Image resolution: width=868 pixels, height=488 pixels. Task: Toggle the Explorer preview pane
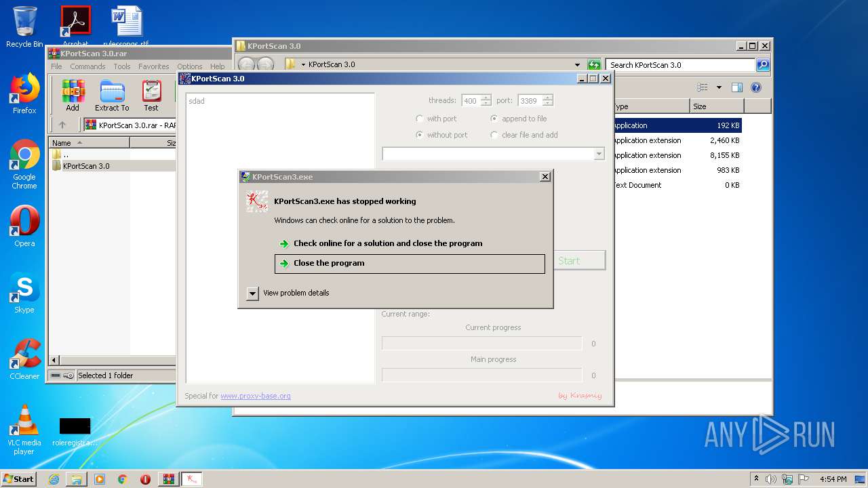(737, 87)
